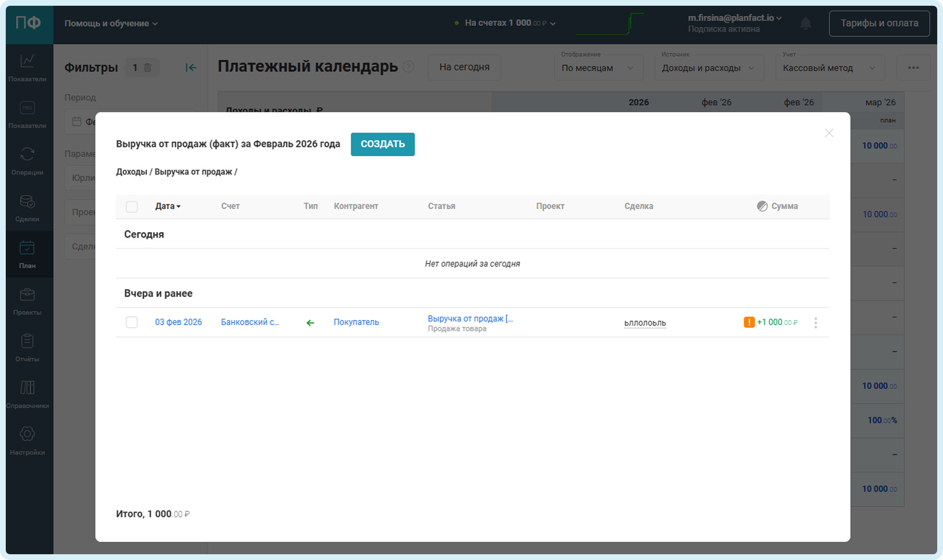Open Настройки gear icon
The height and width of the screenshot is (560, 943).
pos(27,434)
